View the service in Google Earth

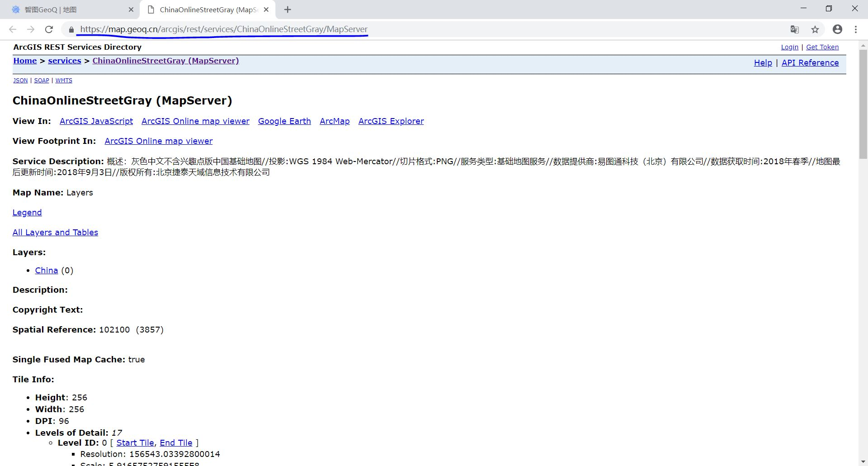pyautogui.click(x=284, y=121)
